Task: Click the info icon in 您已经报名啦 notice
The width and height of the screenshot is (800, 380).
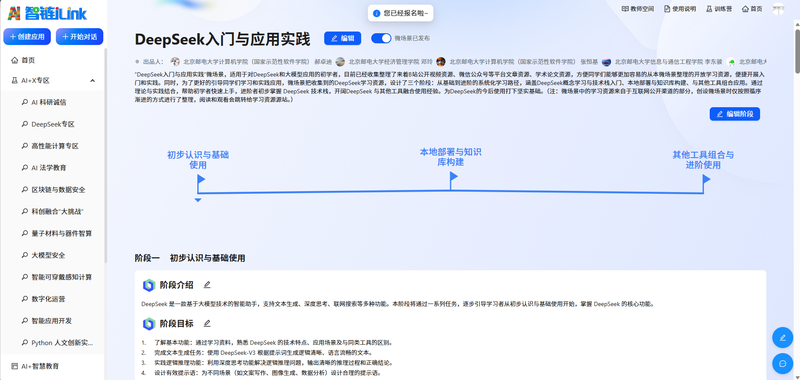Action: [377, 13]
